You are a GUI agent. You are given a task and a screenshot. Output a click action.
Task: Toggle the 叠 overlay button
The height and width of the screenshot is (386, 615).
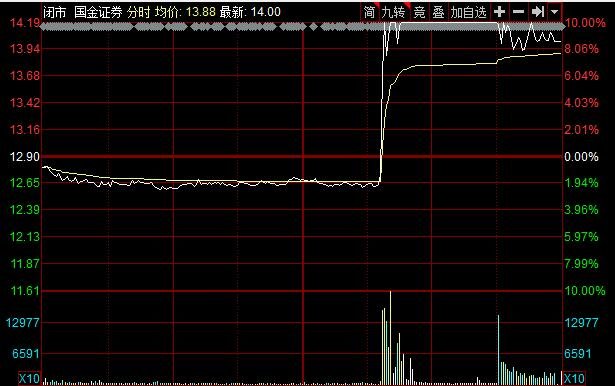[438, 12]
